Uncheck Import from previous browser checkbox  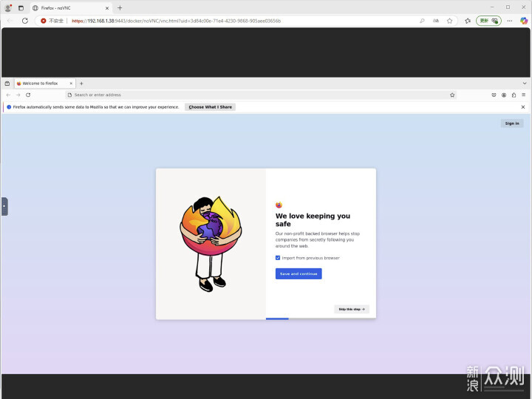[278, 258]
